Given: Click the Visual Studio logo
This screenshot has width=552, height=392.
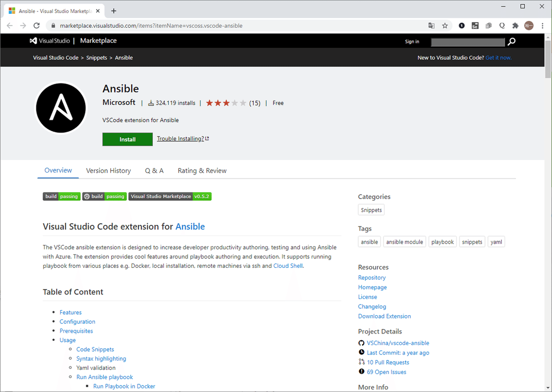Looking at the screenshot, I should point(49,41).
